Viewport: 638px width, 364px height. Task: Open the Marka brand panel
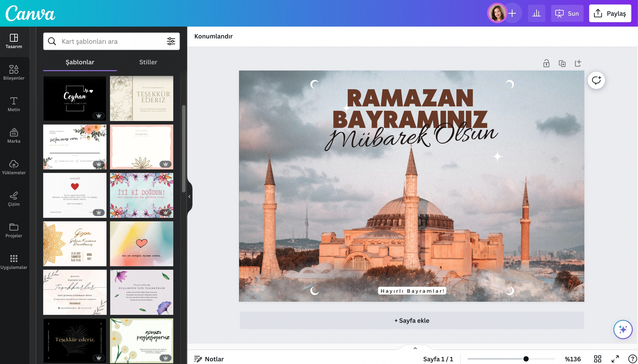pos(14,135)
